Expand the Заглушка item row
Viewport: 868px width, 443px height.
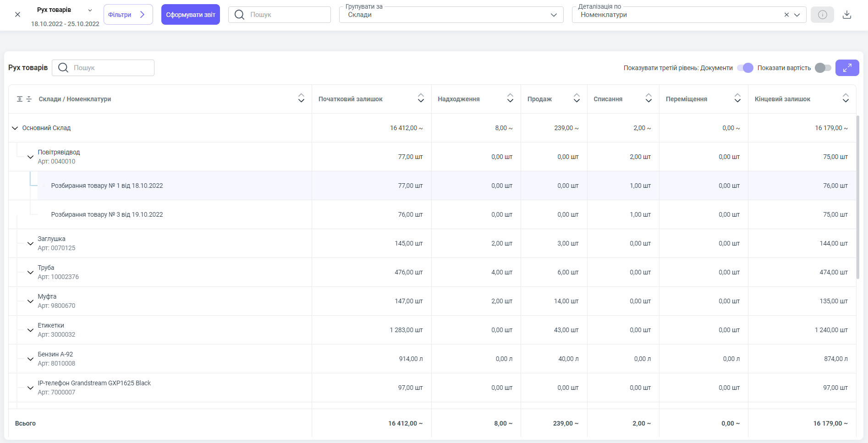click(30, 244)
